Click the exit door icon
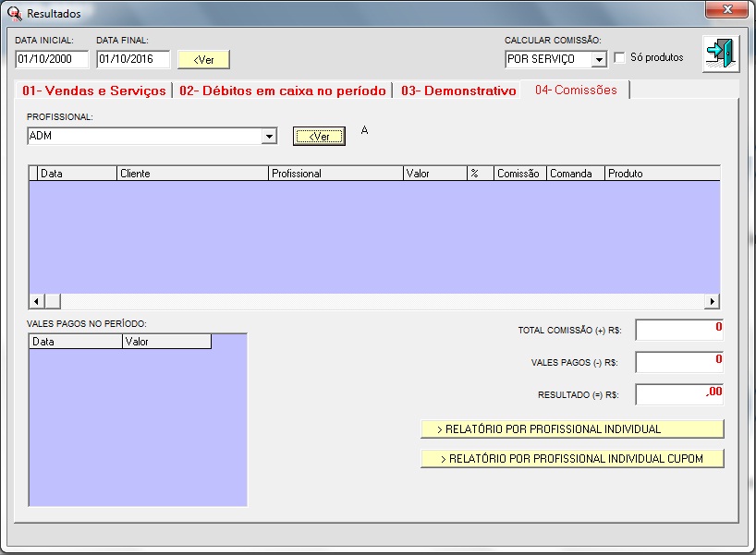 click(721, 54)
